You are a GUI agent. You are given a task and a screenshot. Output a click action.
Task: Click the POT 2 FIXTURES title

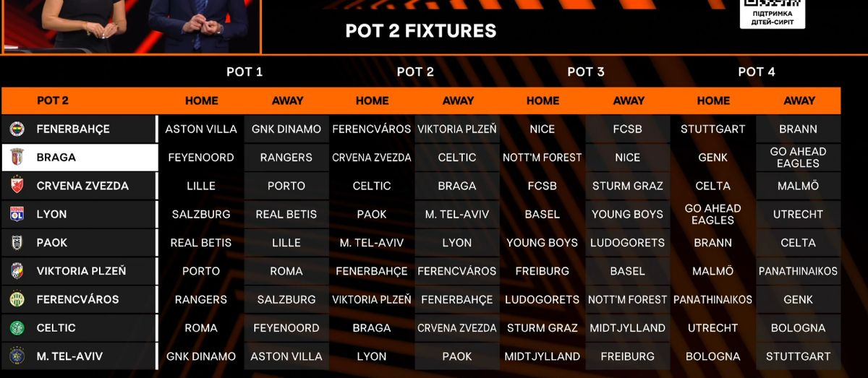[421, 31]
